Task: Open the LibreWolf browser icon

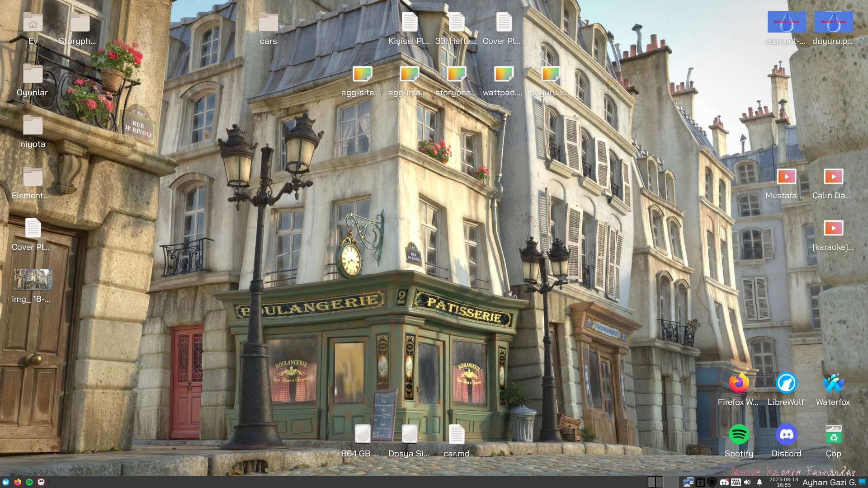Action: click(786, 383)
